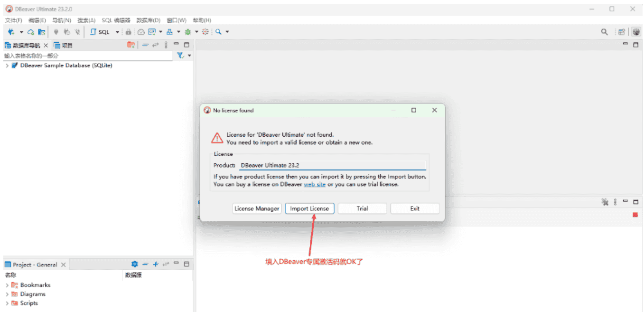The image size is (644, 312).
Task: Click the Import License button
Action: tap(309, 208)
